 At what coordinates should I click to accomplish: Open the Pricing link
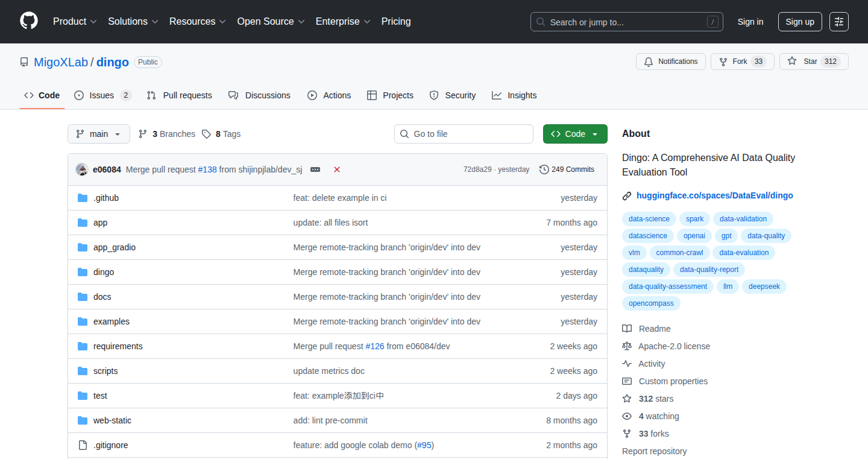pos(396,22)
